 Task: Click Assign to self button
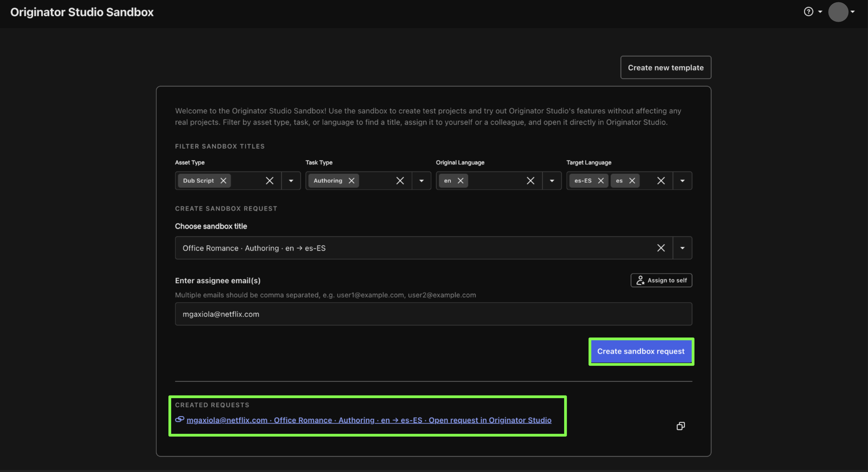661,280
